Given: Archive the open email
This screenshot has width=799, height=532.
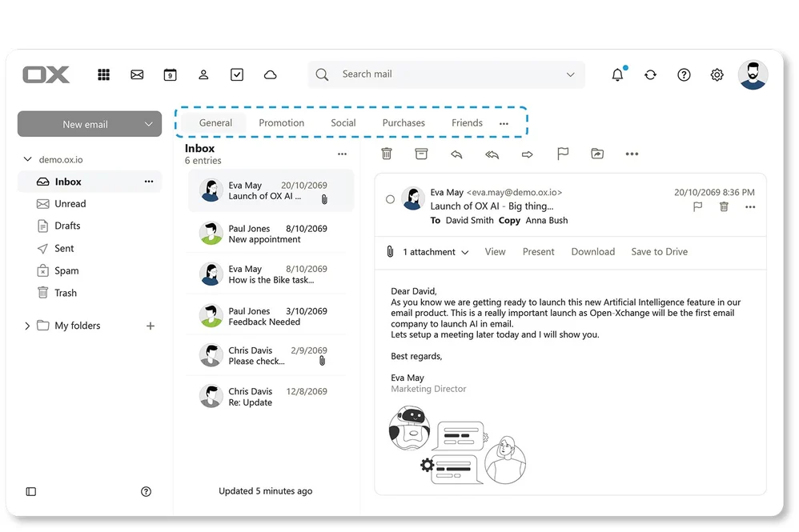Looking at the screenshot, I should pyautogui.click(x=421, y=154).
